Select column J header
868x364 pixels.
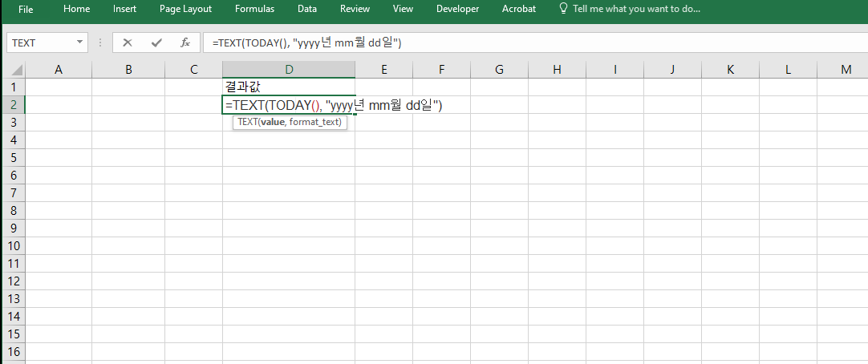point(672,70)
